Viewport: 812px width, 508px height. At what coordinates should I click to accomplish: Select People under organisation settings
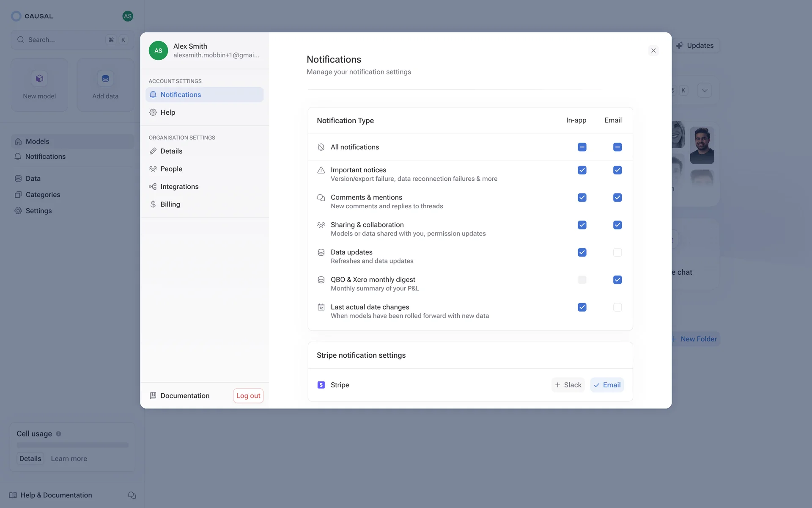[x=171, y=169]
